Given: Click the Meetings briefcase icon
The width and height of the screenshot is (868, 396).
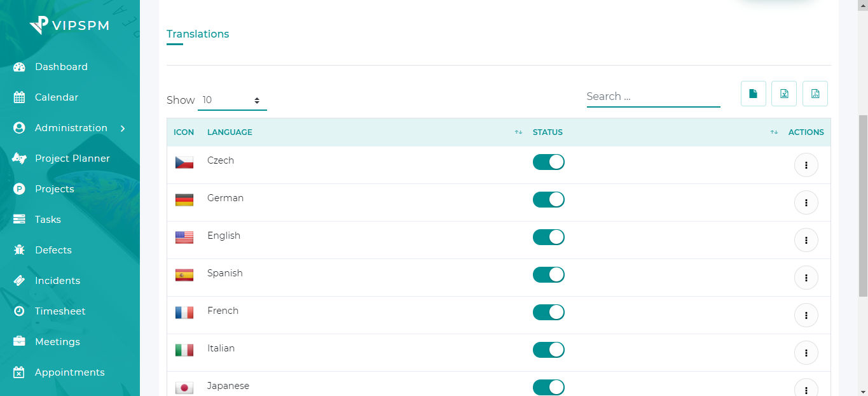Looking at the screenshot, I should coord(19,342).
